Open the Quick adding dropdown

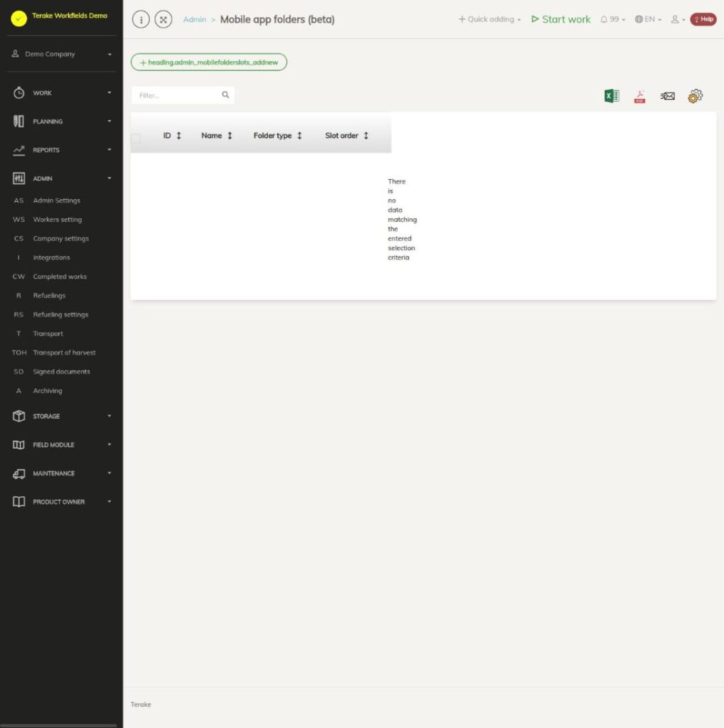[490, 19]
